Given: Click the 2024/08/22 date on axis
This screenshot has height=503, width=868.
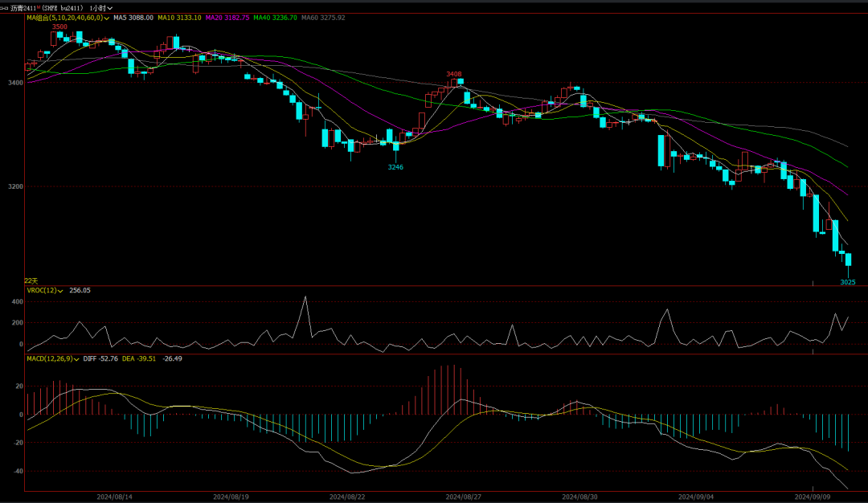Looking at the screenshot, I should tap(347, 497).
